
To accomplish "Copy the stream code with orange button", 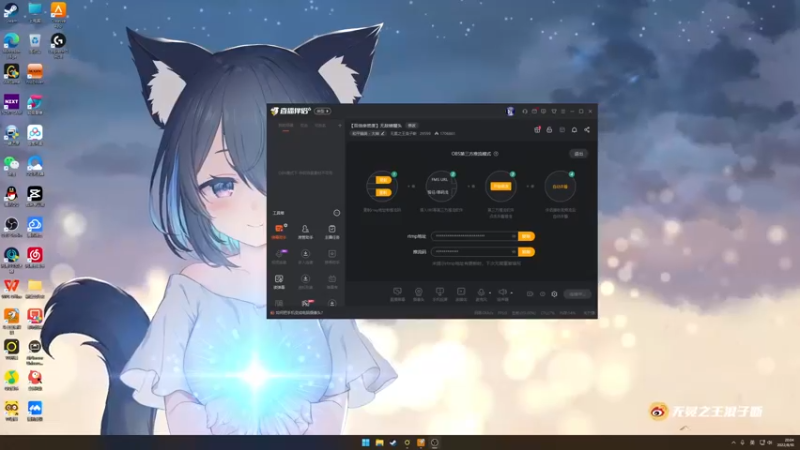I will (526, 252).
